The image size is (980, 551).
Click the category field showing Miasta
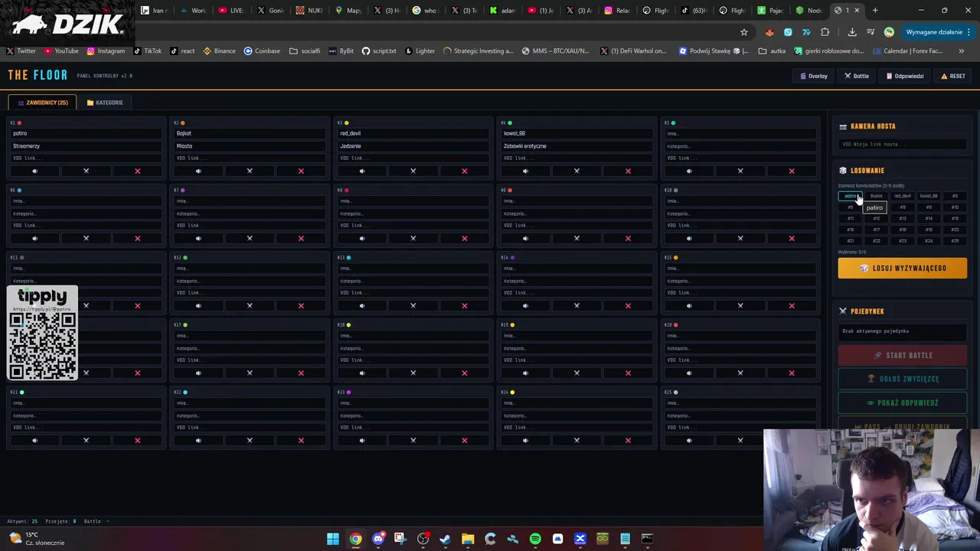coord(249,146)
